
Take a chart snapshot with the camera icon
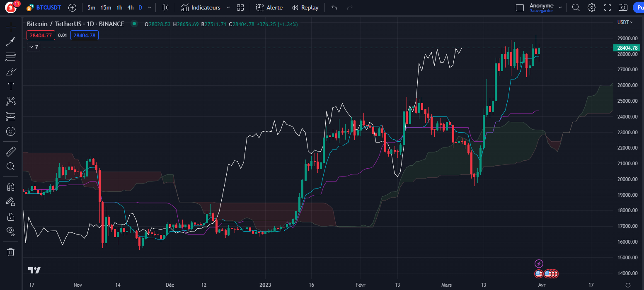click(623, 7)
